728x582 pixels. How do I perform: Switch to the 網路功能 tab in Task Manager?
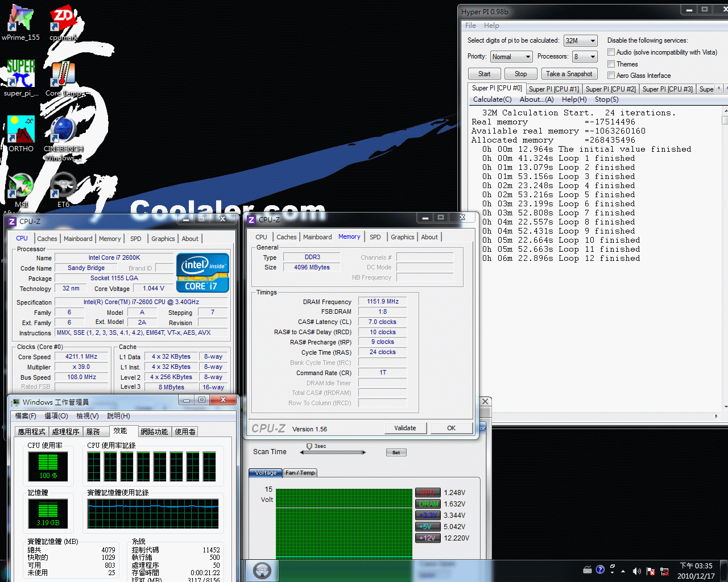coord(154,432)
